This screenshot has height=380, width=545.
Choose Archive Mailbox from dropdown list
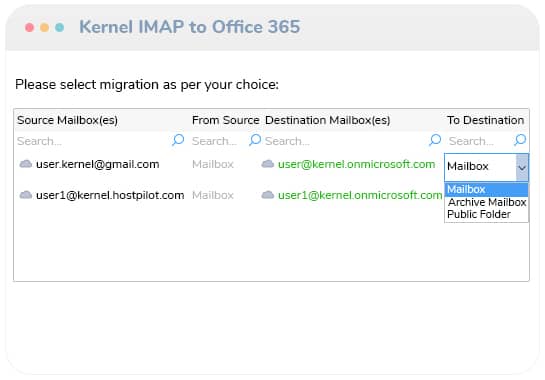[x=487, y=202]
